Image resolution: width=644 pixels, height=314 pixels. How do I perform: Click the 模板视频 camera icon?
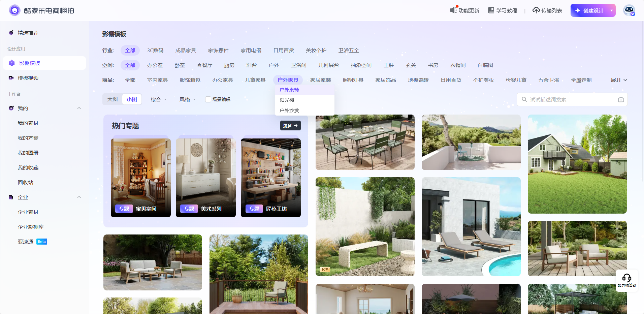pyautogui.click(x=11, y=78)
